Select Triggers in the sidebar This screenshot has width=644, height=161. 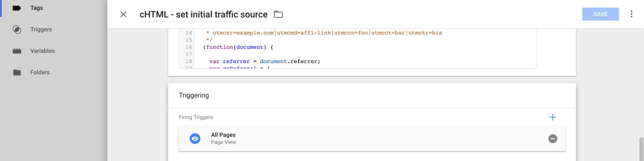click(41, 29)
